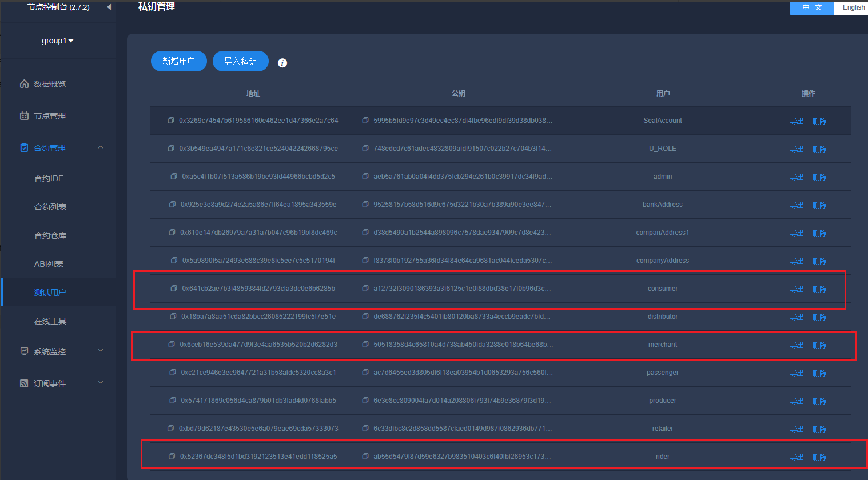Copy address of companAddress1 row

point(172,233)
